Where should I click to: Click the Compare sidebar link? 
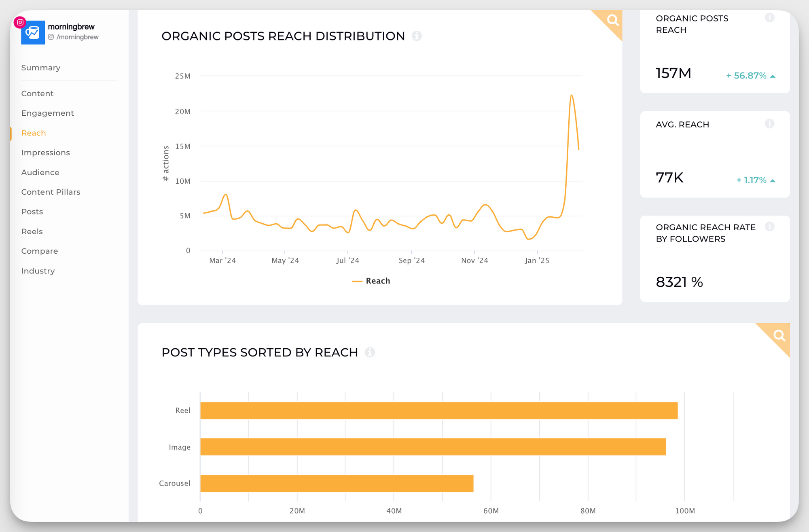[40, 250]
